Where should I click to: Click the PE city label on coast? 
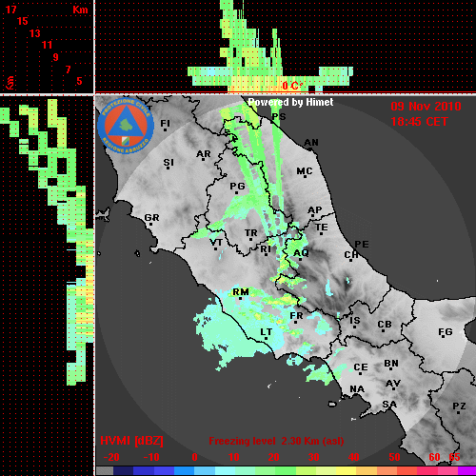click(362, 245)
